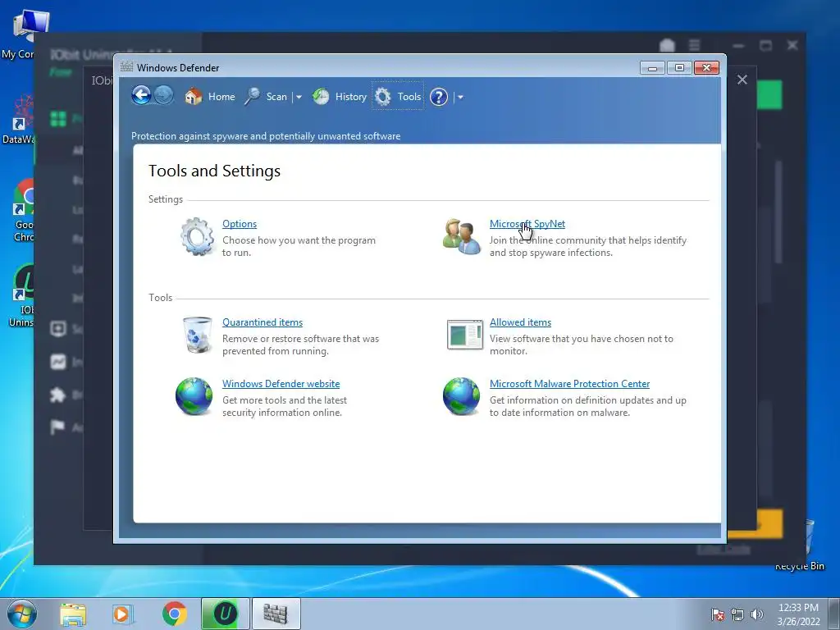Go back with the blue back arrow

pos(141,96)
